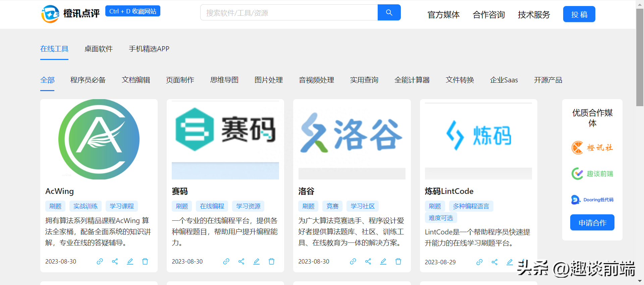Image resolution: width=644 pixels, height=285 pixels.
Task: Click the 竞赛 tag on 洛谷
Action: tap(332, 206)
